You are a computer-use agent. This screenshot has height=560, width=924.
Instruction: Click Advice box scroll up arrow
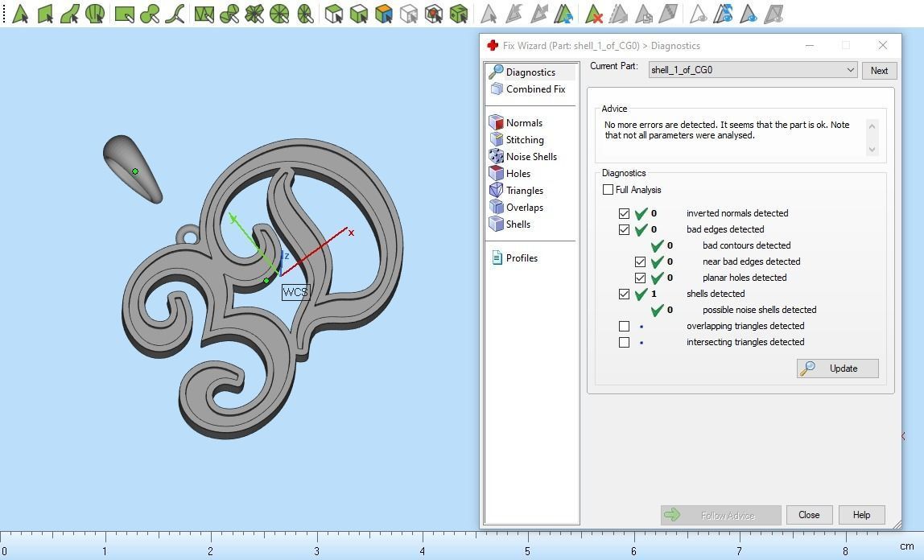click(x=872, y=126)
